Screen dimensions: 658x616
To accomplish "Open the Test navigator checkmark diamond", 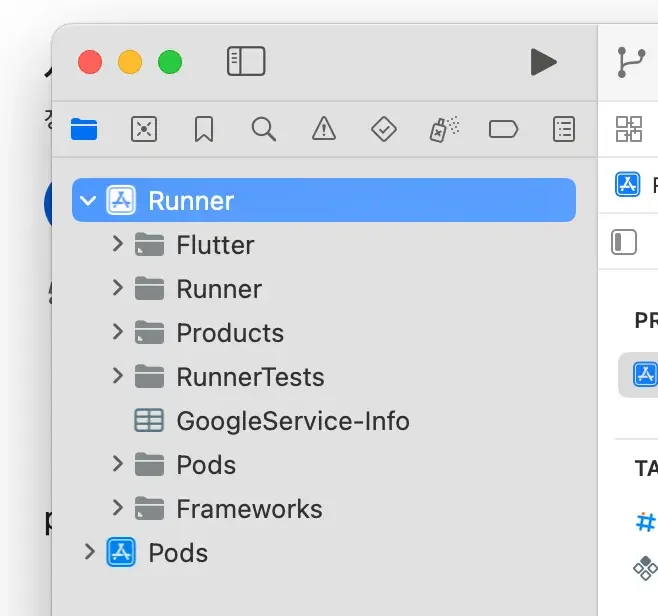I will point(384,129).
